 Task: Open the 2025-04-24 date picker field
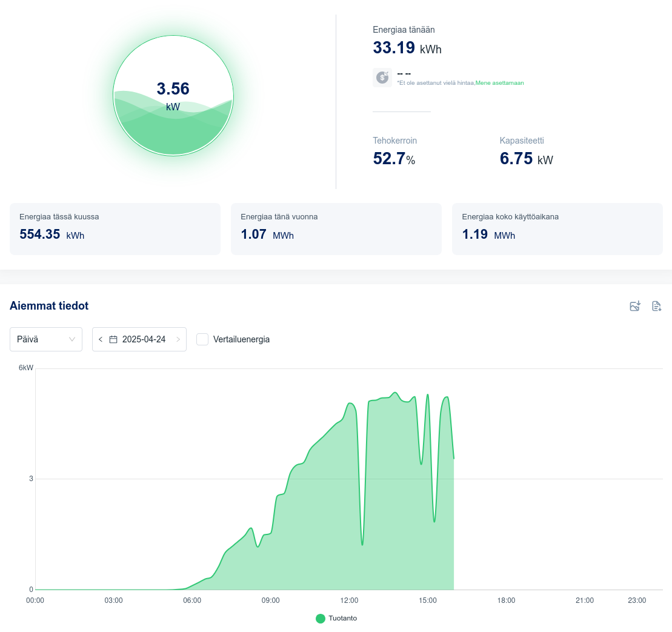144,339
